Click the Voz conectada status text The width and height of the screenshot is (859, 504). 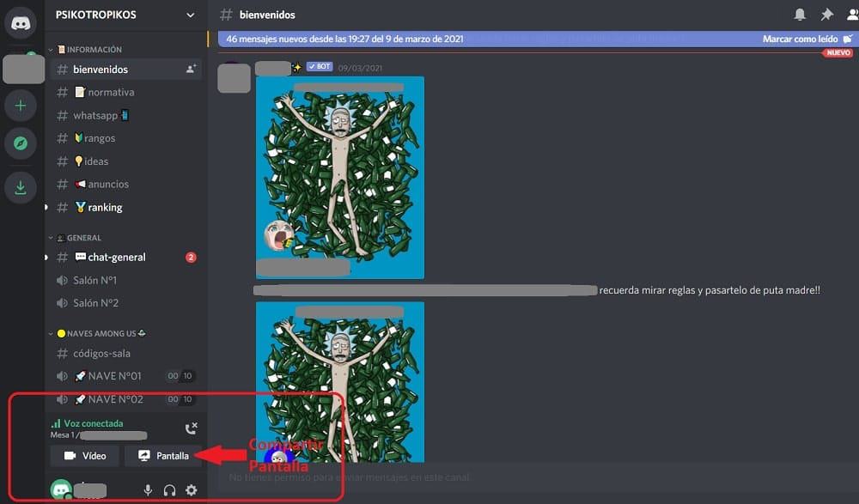click(93, 423)
